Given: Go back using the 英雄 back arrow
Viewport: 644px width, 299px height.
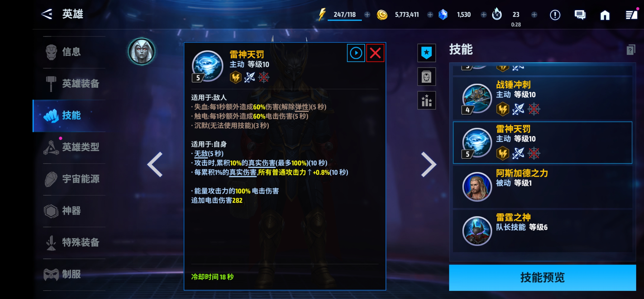Looking at the screenshot, I should [x=47, y=14].
